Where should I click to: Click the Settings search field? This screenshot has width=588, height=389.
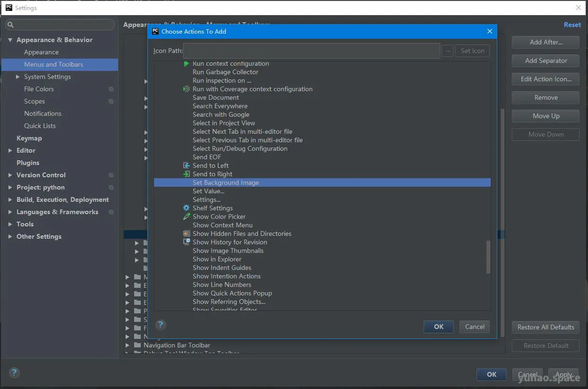point(60,25)
